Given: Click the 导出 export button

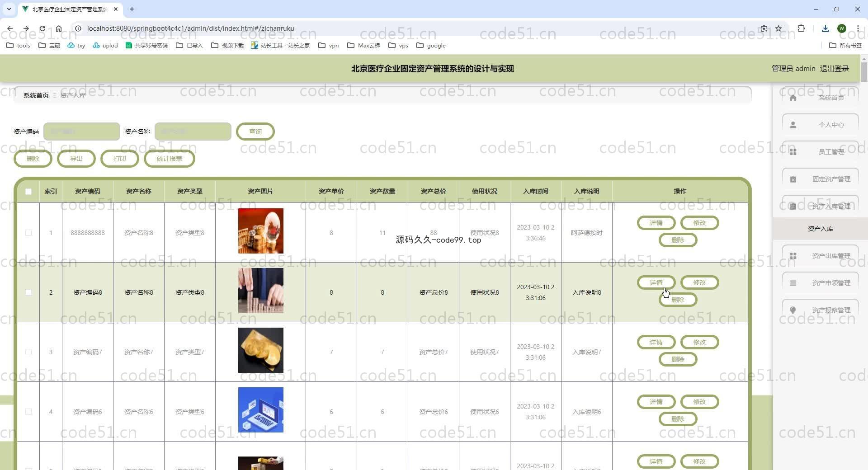Looking at the screenshot, I should point(76,159).
